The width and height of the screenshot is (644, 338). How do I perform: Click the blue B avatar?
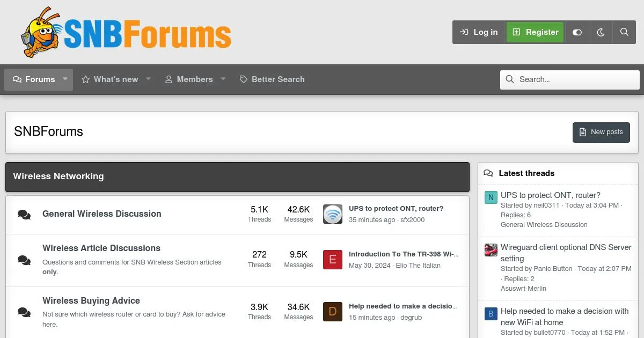tap(491, 313)
